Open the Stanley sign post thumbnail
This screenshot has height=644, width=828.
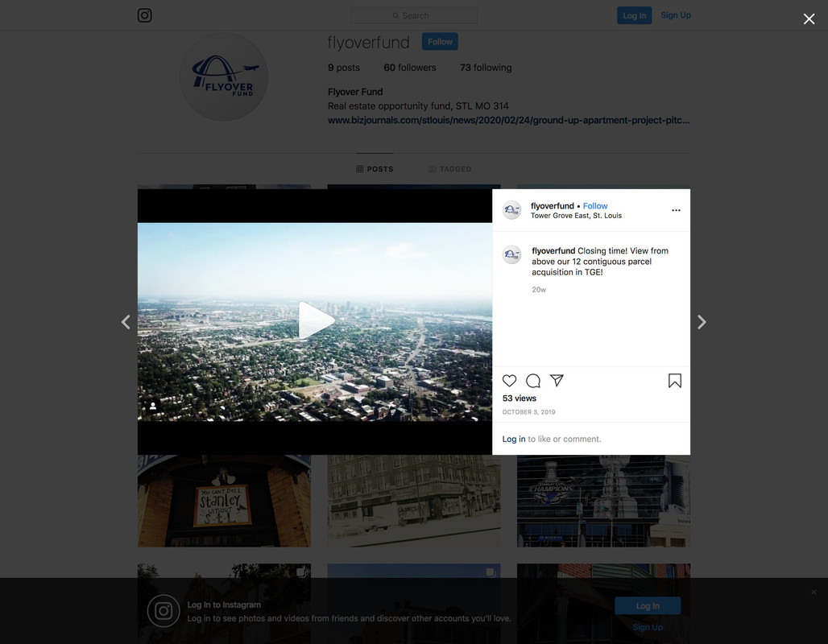[224, 501]
